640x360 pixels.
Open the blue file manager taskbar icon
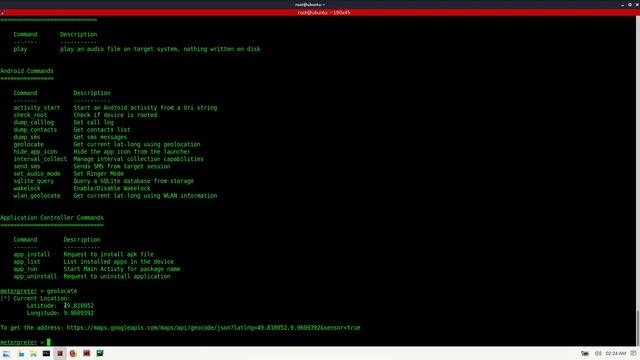click(20, 353)
